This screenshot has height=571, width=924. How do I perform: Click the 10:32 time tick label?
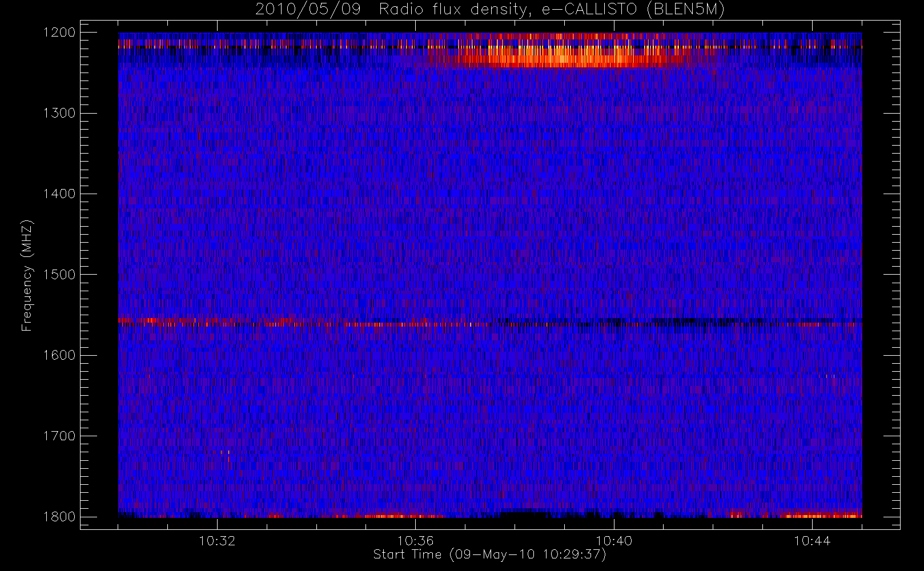pyautogui.click(x=217, y=541)
